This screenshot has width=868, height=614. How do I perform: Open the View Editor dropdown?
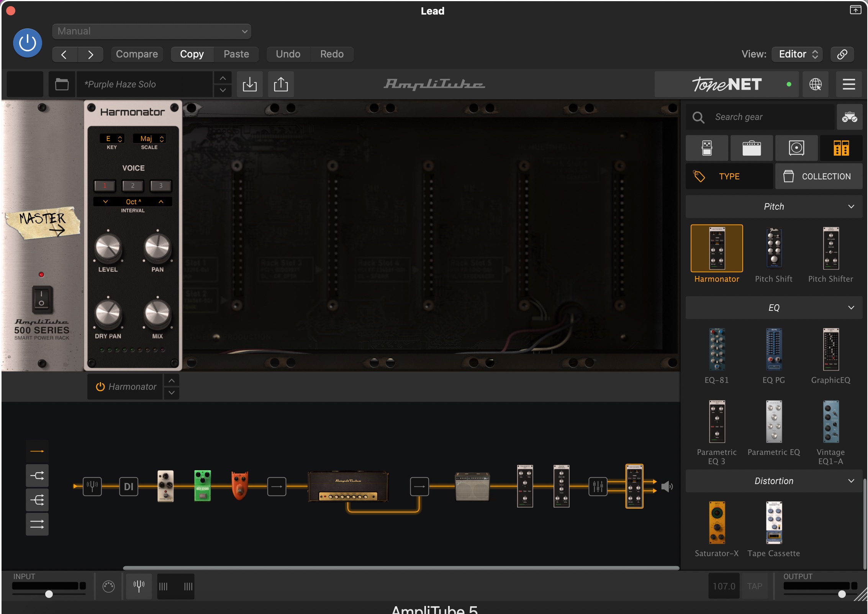[x=798, y=54]
